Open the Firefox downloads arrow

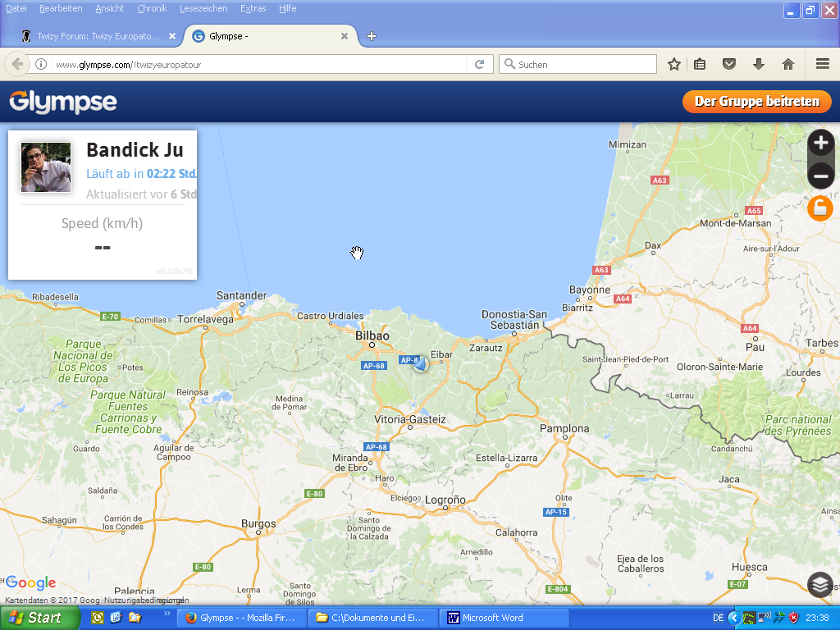[758, 64]
